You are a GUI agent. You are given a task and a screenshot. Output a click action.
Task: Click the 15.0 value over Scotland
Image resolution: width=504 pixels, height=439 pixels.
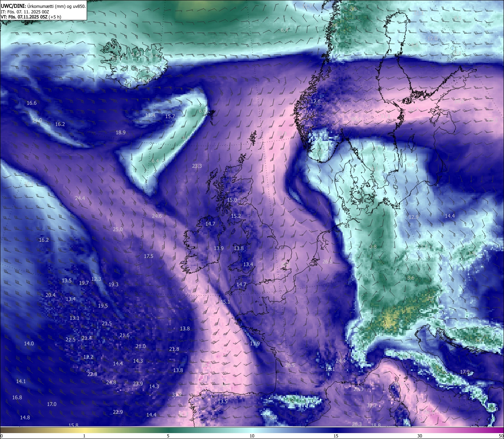[232, 200]
